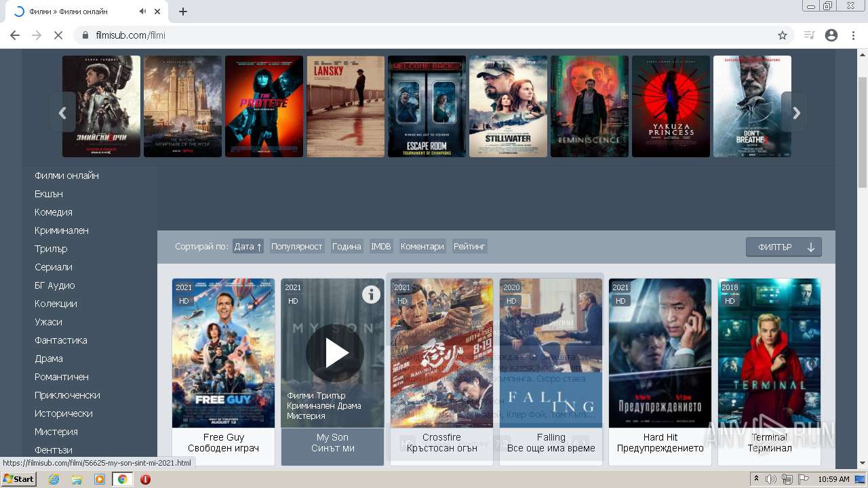This screenshot has height=488, width=868.
Task: Mute the tab audio speaker icon
Action: (143, 12)
